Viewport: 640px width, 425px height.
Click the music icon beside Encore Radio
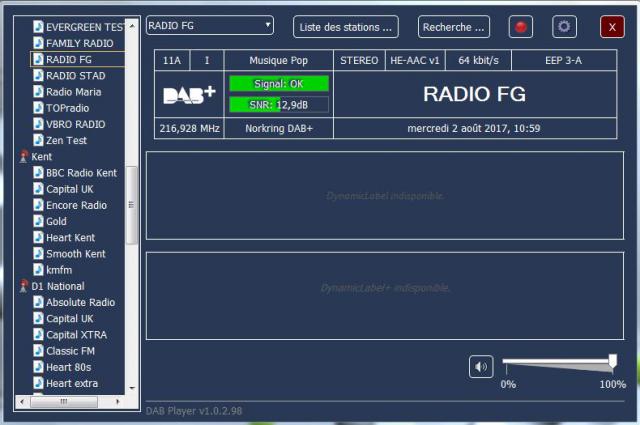click(38, 205)
